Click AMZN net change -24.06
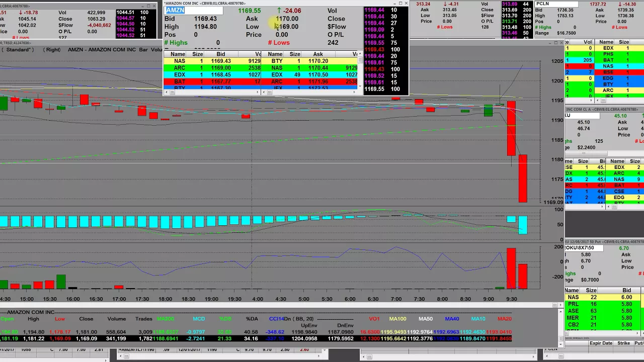The height and width of the screenshot is (362, 644). [292, 11]
